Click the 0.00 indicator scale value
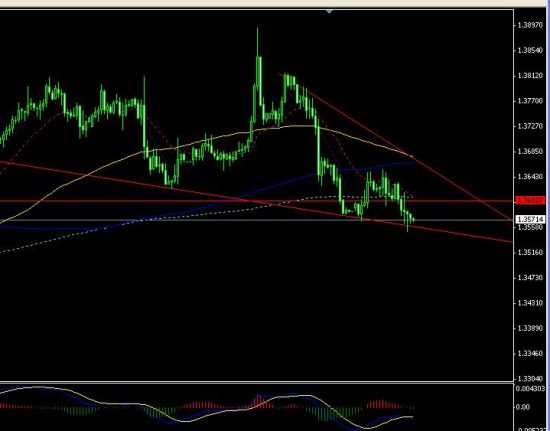 [x=523, y=407]
